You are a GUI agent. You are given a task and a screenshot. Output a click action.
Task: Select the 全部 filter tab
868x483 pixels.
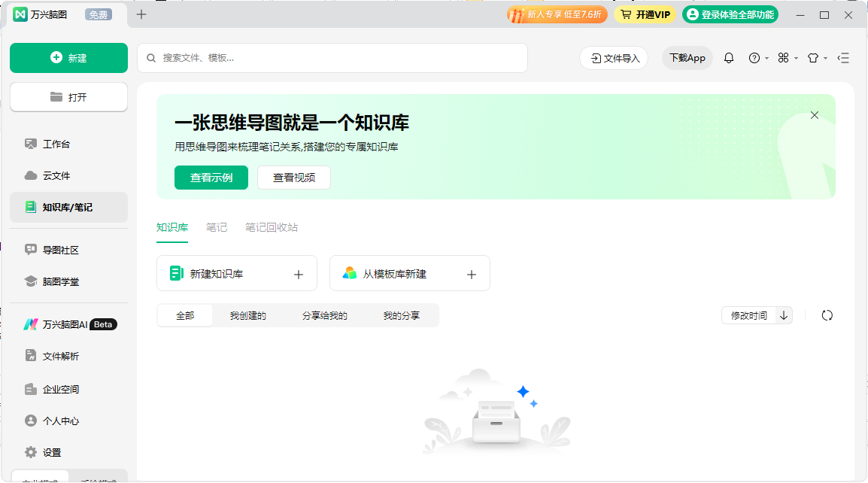[185, 315]
